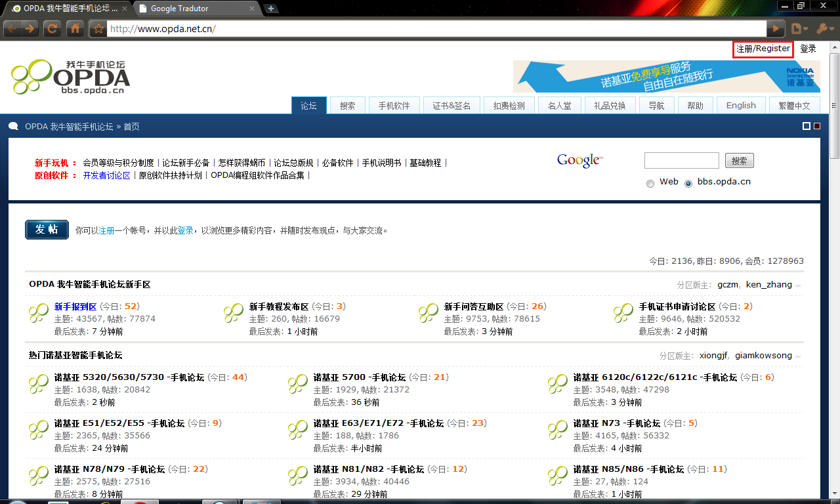Open a new tab with the plus button
840x504 pixels.
pos(270,9)
